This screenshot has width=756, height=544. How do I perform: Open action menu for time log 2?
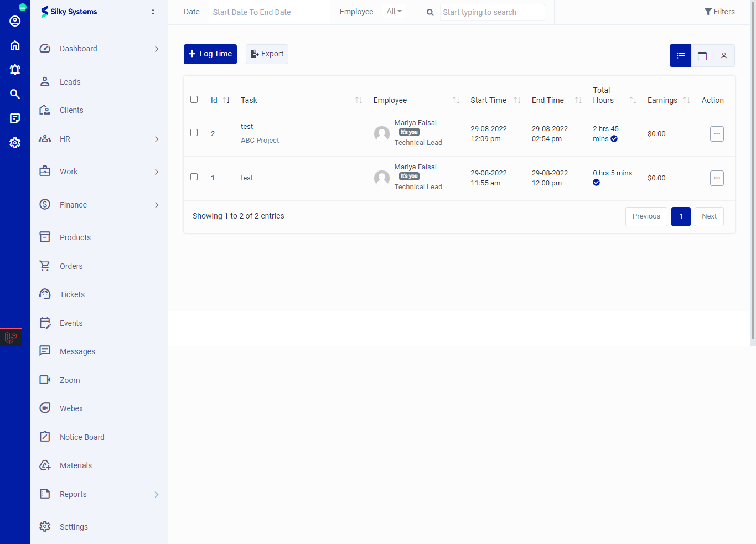(x=717, y=134)
